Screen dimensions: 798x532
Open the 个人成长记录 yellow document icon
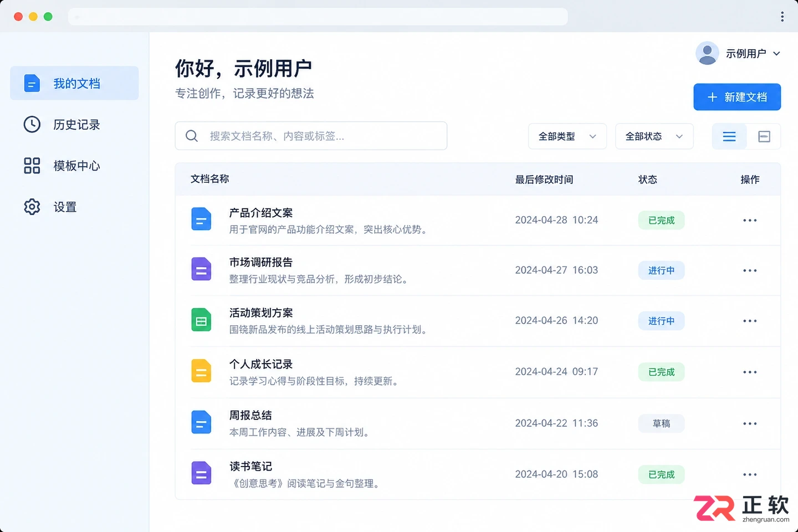tap(201, 371)
